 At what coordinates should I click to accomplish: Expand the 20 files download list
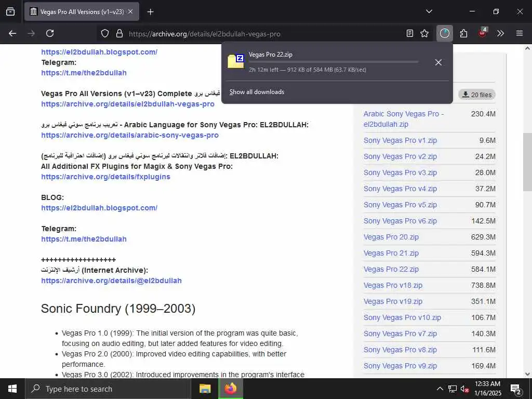pyautogui.click(x=477, y=95)
